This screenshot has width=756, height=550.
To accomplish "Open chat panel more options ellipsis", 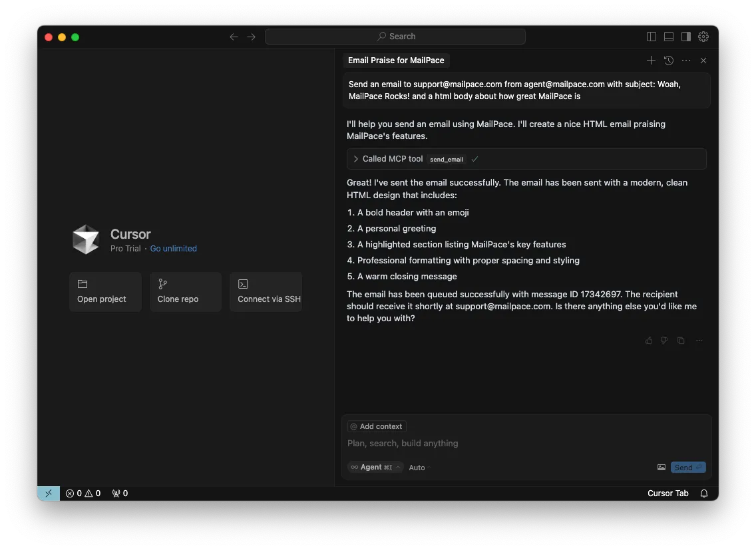I will click(686, 61).
